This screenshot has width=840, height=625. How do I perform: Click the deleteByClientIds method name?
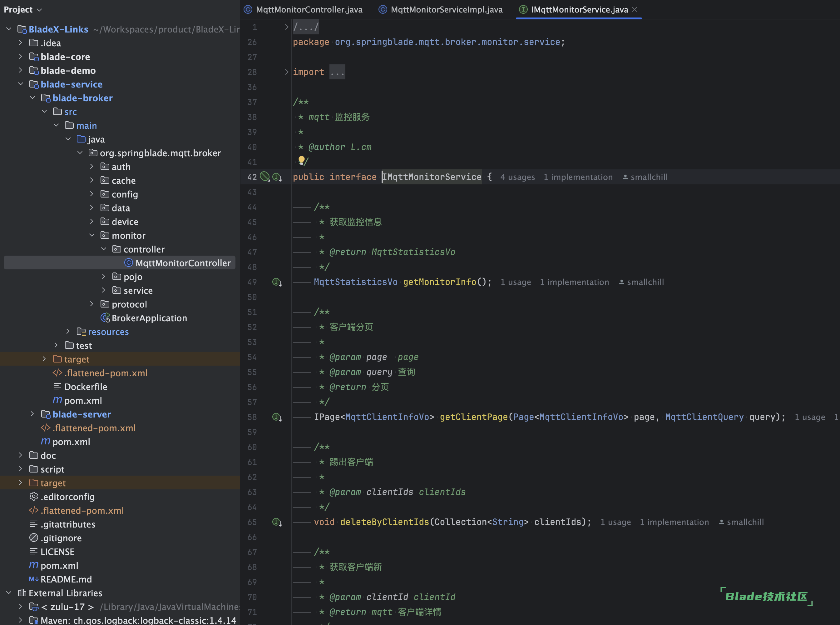click(384, 522)
